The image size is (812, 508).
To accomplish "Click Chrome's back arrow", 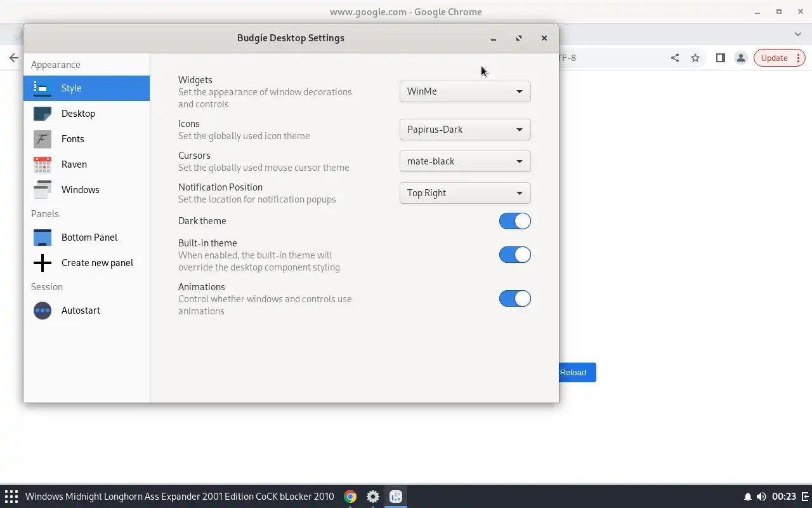I will [14, 58].
